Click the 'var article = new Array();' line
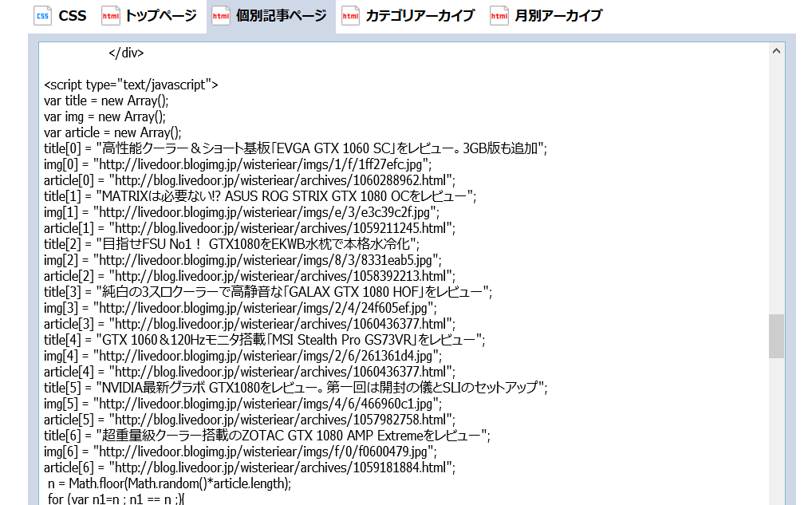Screen dimensions: 812x505 113,132
